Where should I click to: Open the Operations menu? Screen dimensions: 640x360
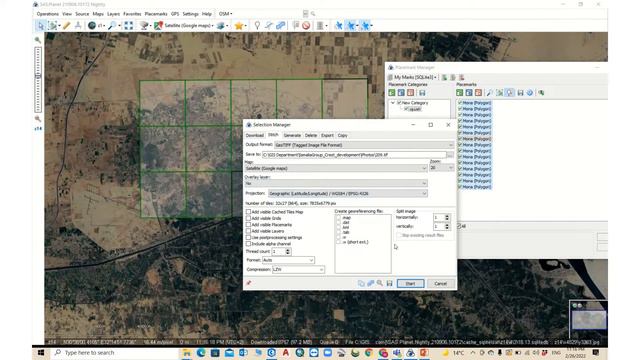(x=48, y=14)
